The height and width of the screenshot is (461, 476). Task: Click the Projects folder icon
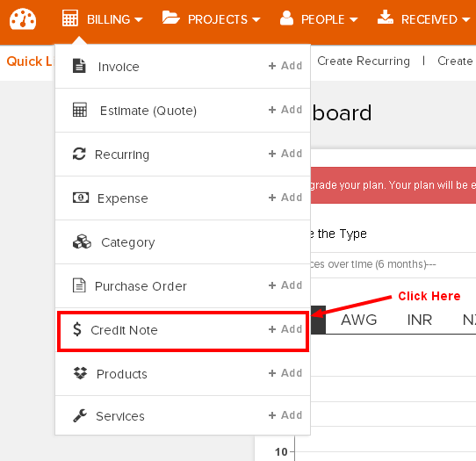click(170, 18)
